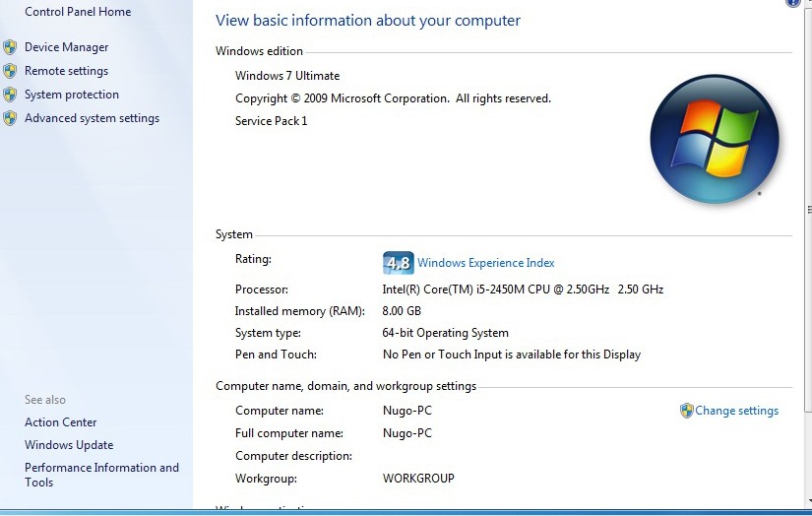This screenshot has height=516, width=812.
Task: Click the 'See also' label
Action: (45, 400)
